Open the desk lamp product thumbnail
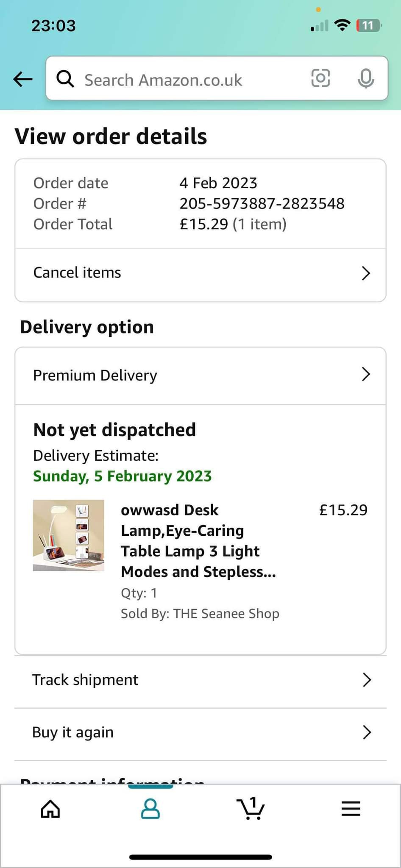The width and height of the screenshot is (401, 868). (69, 535)
